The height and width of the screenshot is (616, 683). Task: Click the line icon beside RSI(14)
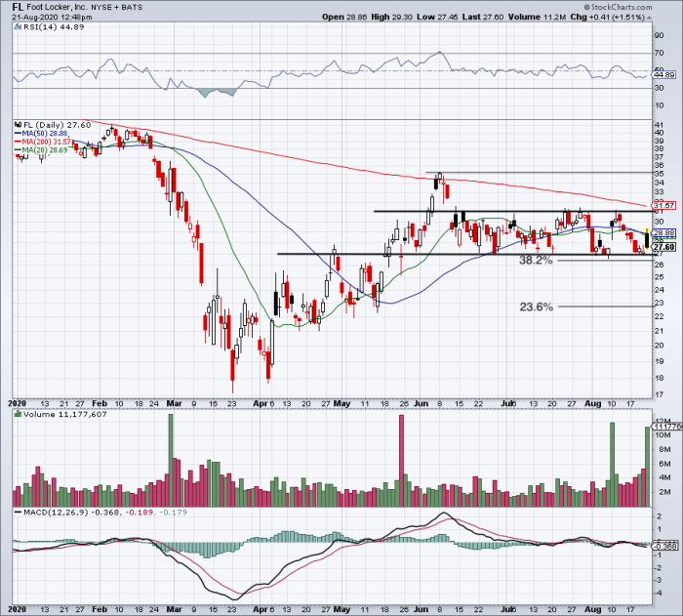tap(18, 27)
